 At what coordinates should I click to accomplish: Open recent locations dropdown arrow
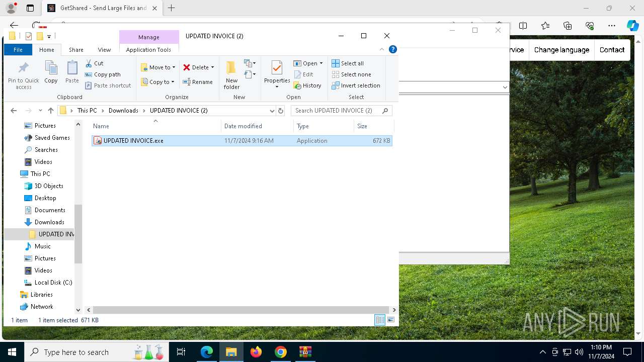40,111
